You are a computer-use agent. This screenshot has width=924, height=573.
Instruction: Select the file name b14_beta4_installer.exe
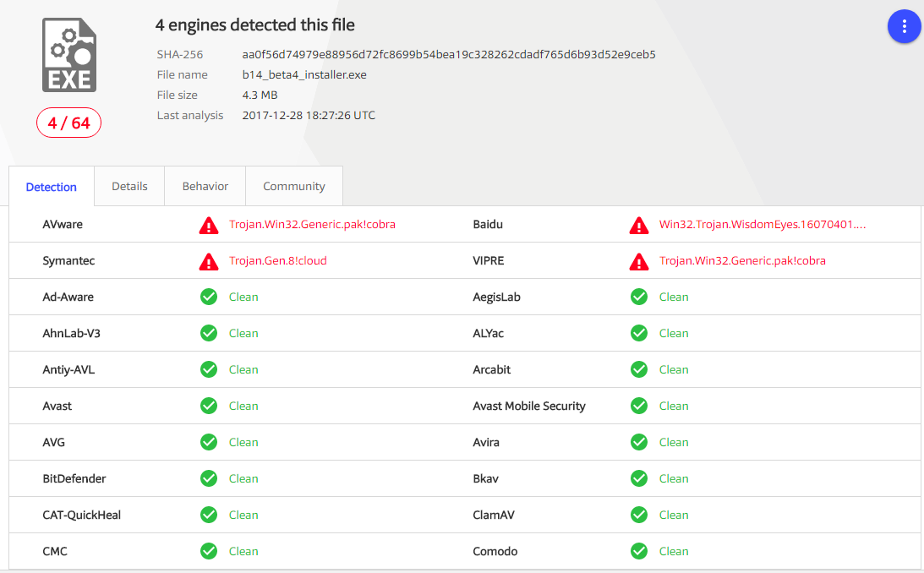[304, 74]
